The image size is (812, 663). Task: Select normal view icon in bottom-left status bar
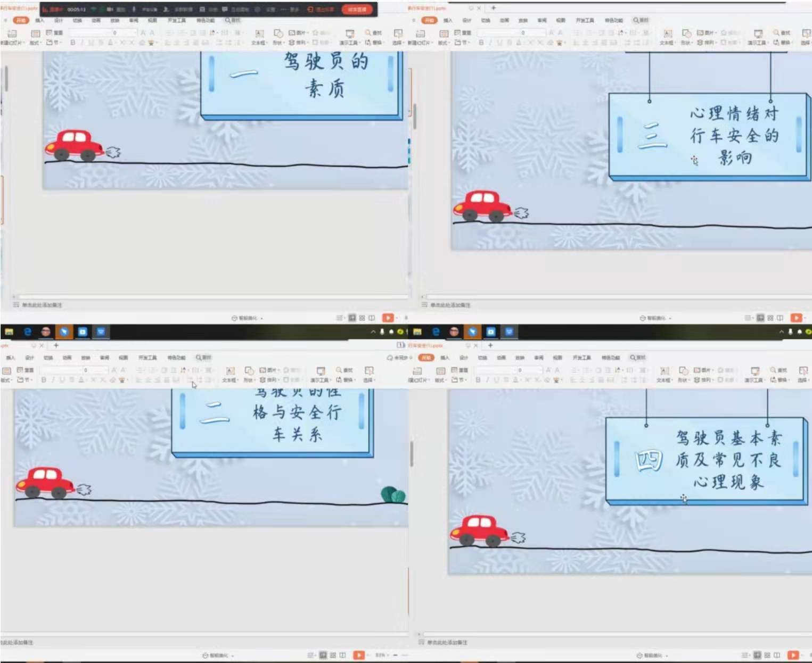coord(323,655)
